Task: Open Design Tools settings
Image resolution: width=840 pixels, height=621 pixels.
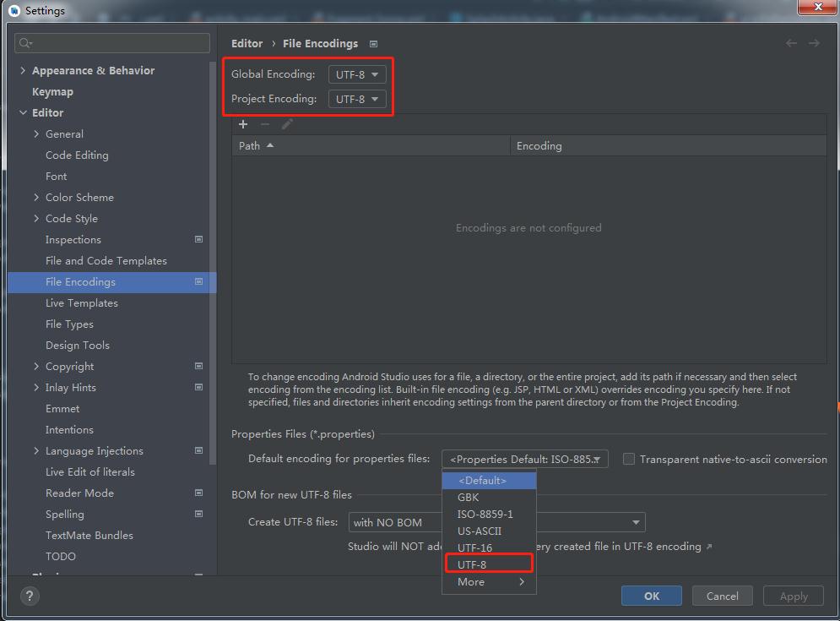Action: click(x=78, y=346)
